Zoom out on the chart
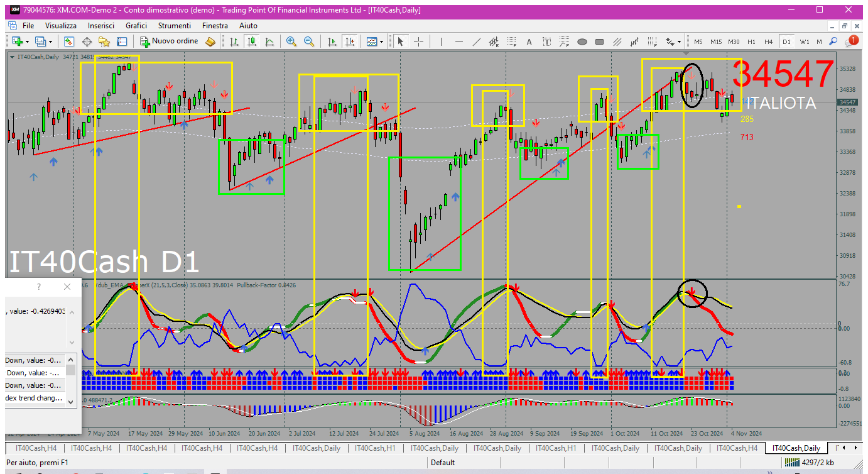Screen dimensions: 868x474 [309, 41]
